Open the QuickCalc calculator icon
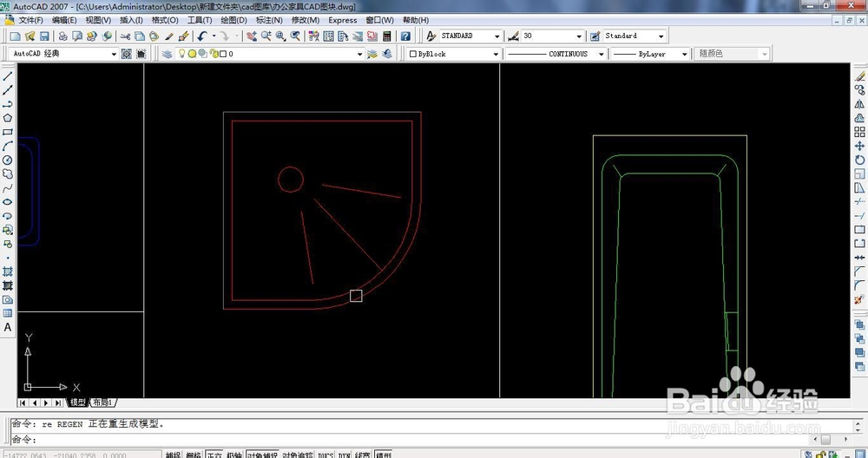 tap(387, 36)
